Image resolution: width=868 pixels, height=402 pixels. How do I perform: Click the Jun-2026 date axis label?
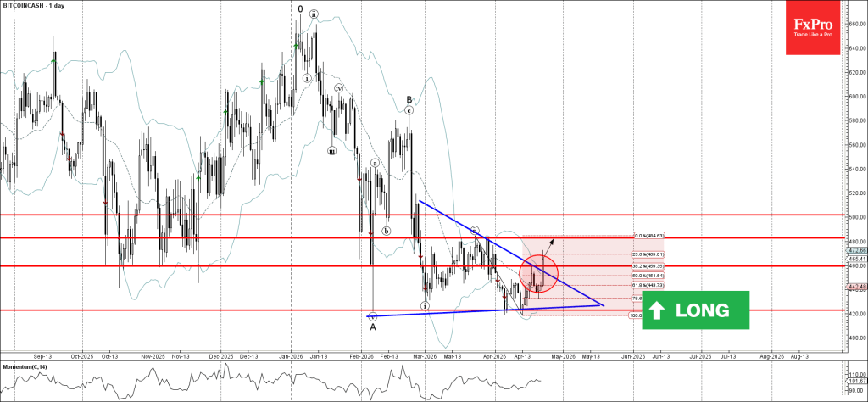click(632, 356)
